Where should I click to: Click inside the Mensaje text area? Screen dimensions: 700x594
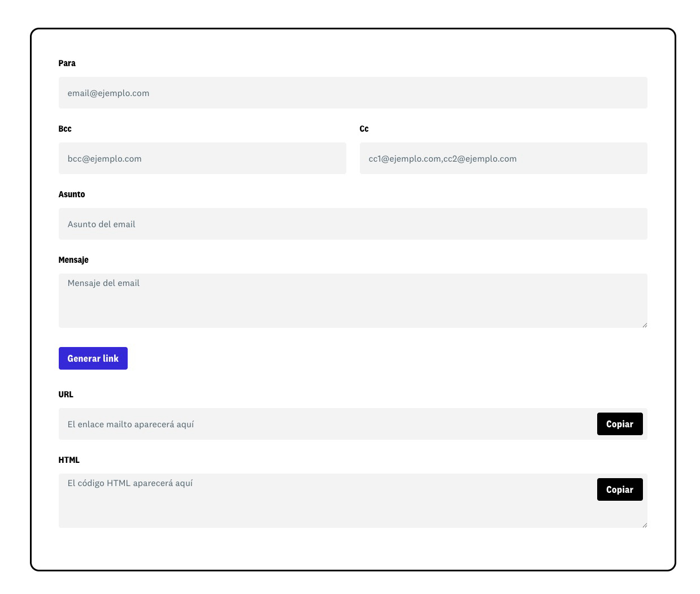[x=353, y=301]
